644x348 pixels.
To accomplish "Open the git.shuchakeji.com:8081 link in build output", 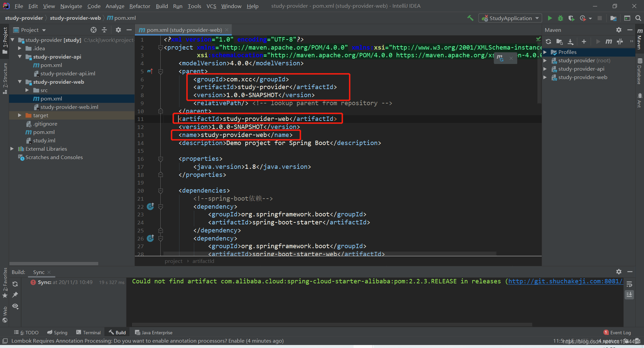I will click(565, 281).
